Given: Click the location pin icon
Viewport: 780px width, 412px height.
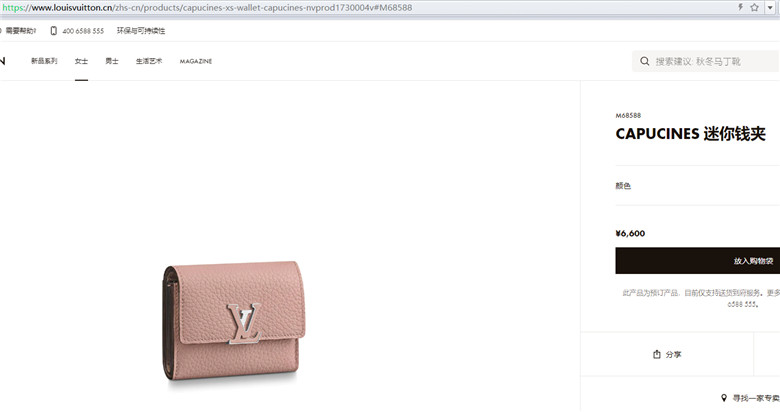Looking at the screenshot, I should [x=724, y=398].
